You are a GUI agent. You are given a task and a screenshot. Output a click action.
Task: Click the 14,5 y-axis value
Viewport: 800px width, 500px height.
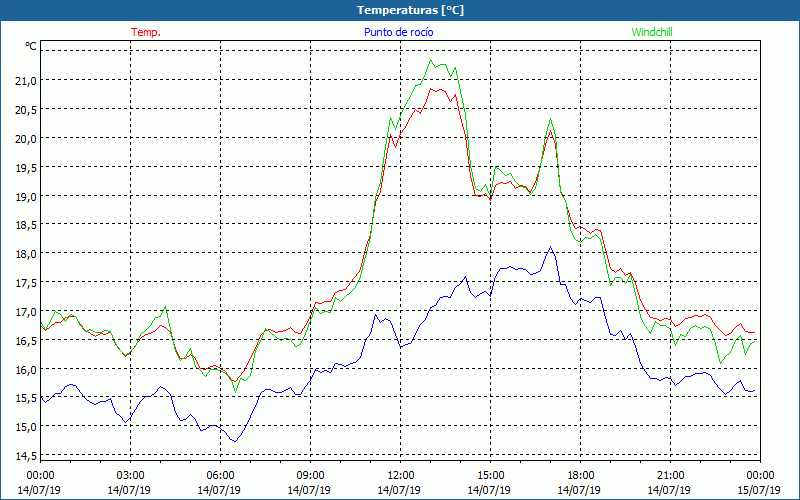pyautogui.click(x=26, y=456)
